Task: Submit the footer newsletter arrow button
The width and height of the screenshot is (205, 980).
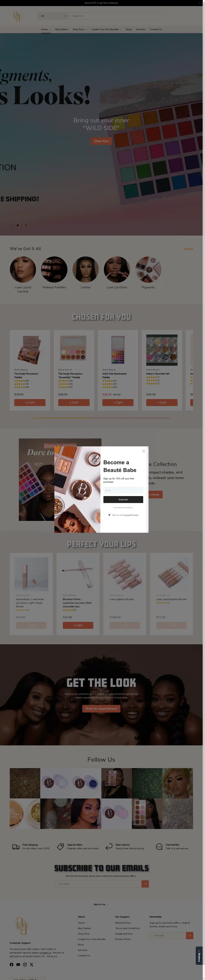Action: pyautogui.click(x=189, y=935)
